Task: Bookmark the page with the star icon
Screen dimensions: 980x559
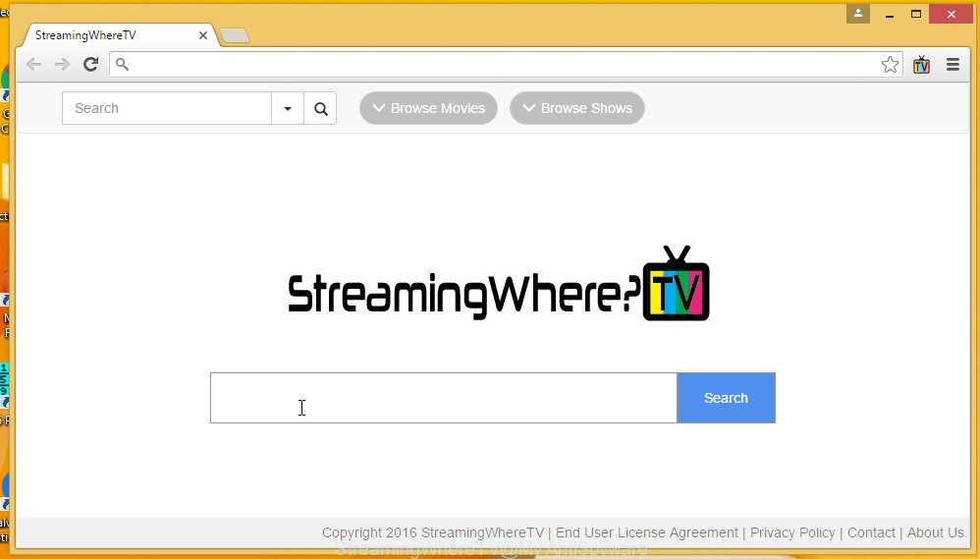Action: (x=890, y=65)
